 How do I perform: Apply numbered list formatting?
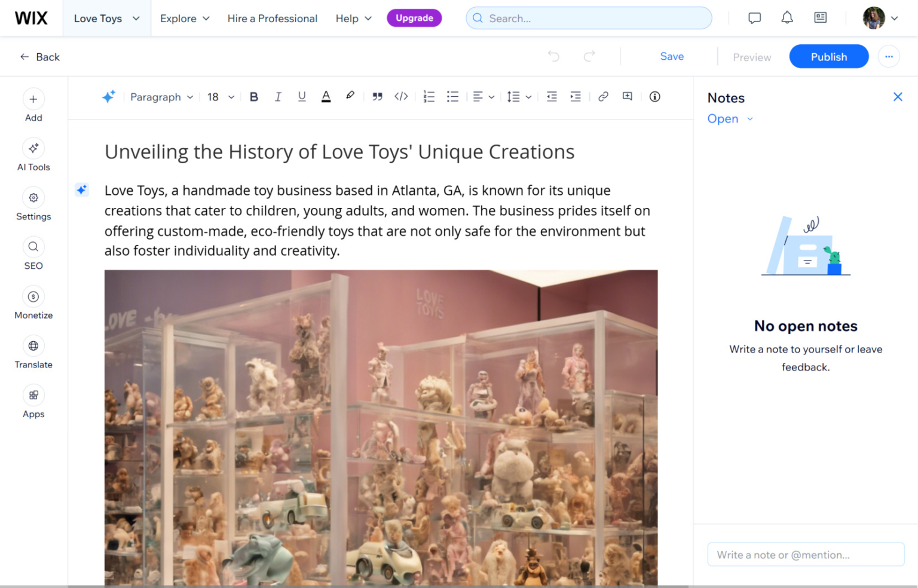[429, 97]
